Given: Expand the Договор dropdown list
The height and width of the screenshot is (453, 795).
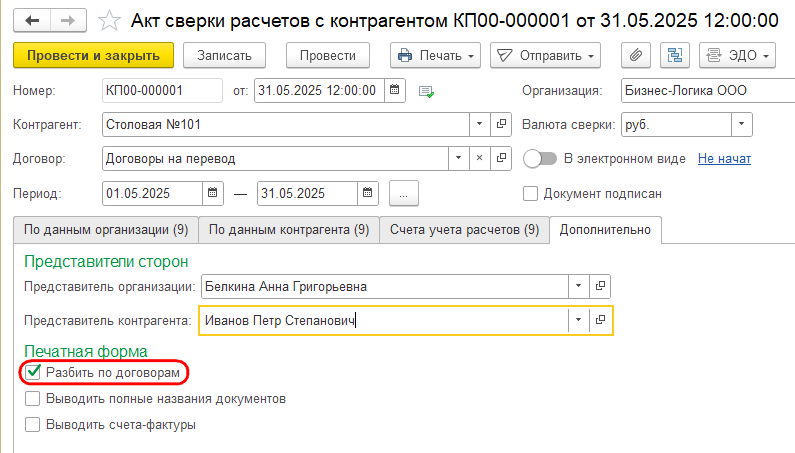Looking at the screenshot, I should click(x=458, y=158).
